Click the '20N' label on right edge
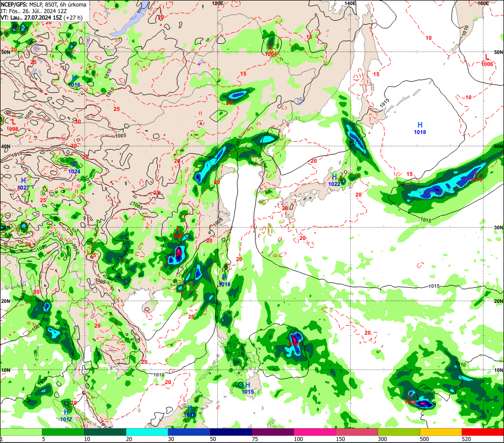 pyautogui.click(x=498, y=301)
